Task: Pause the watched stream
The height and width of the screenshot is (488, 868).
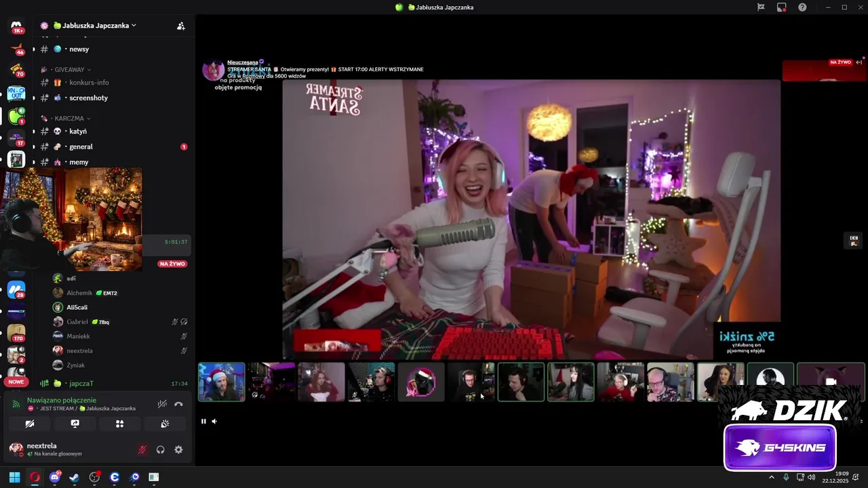Action: tap(203, 422)
